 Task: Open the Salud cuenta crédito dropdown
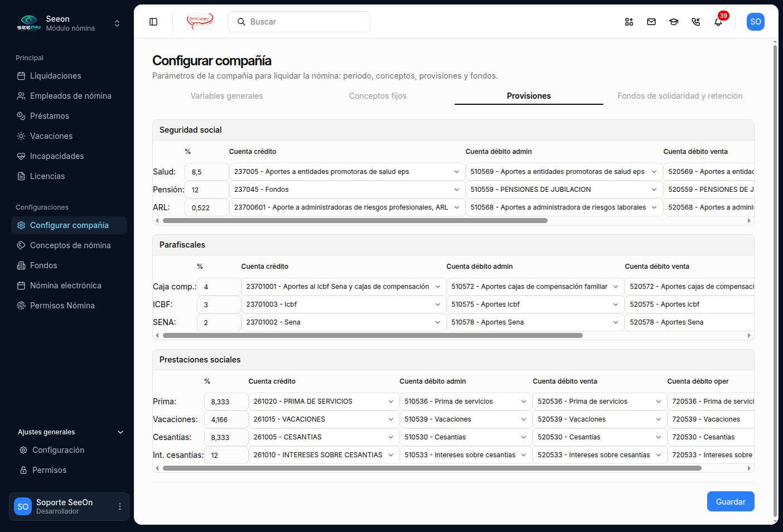tap(347, 172)
